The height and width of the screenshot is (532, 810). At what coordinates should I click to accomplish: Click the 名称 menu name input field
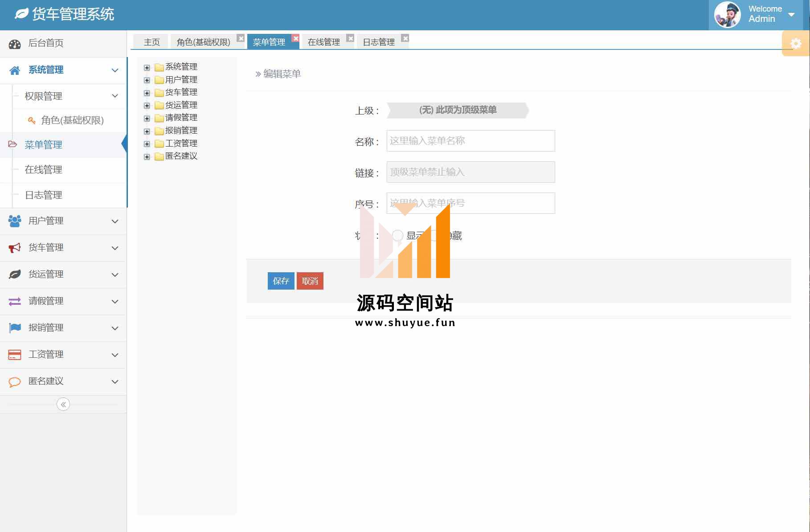tap(470, 141)
